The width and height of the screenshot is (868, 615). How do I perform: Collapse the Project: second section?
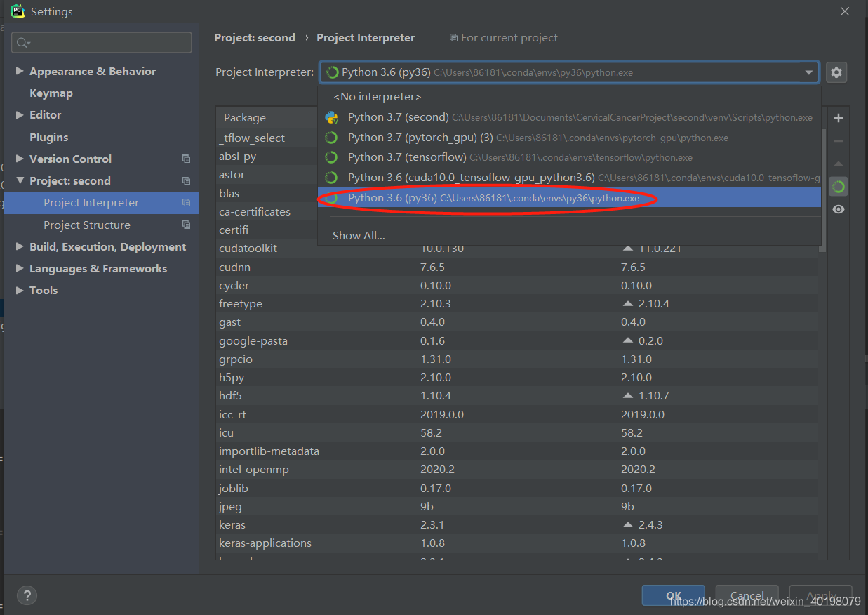coord(20,180)
